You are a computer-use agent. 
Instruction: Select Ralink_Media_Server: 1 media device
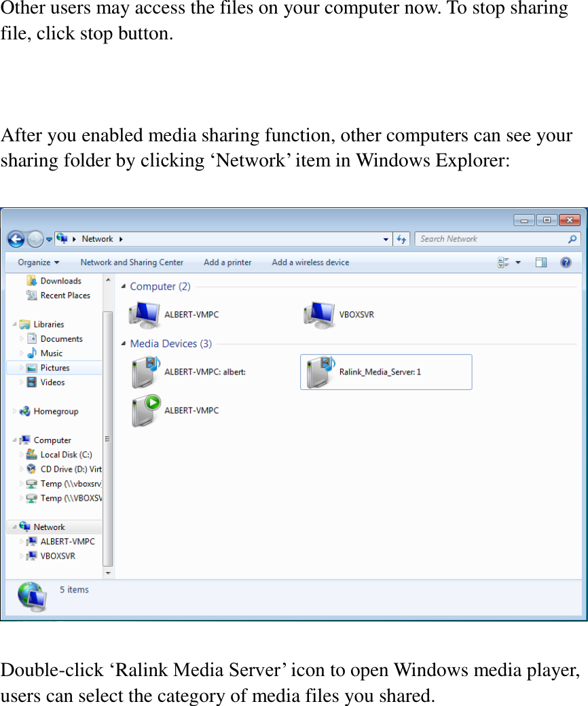[x=386, y=372]
